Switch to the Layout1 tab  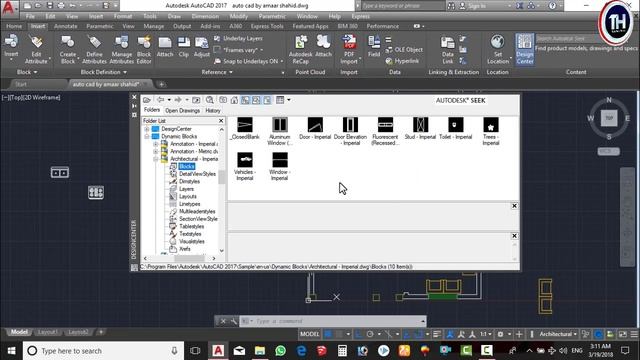pos(47,332)
